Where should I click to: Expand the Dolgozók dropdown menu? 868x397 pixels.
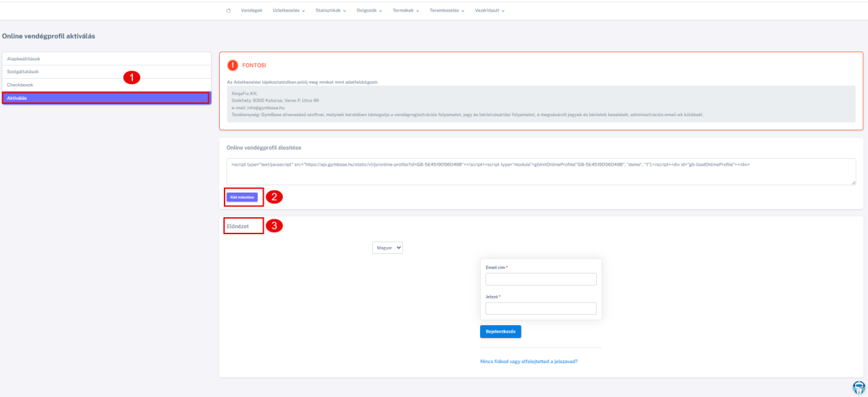click(x=370, y=10)
